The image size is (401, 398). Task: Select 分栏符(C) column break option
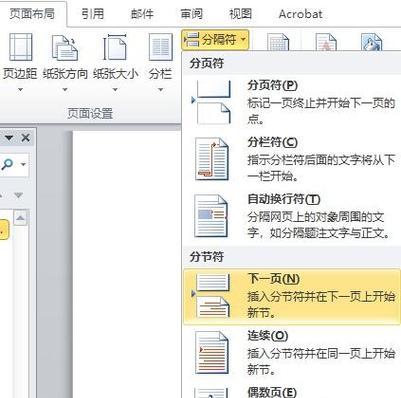(292, 159)
